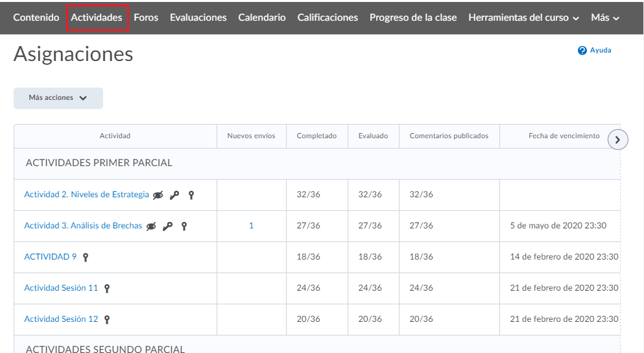The height and width of the screenshot is (353, 644).
Task: Open Actividad 2. Niveles de Estrategia
Action: click(86, 194)
